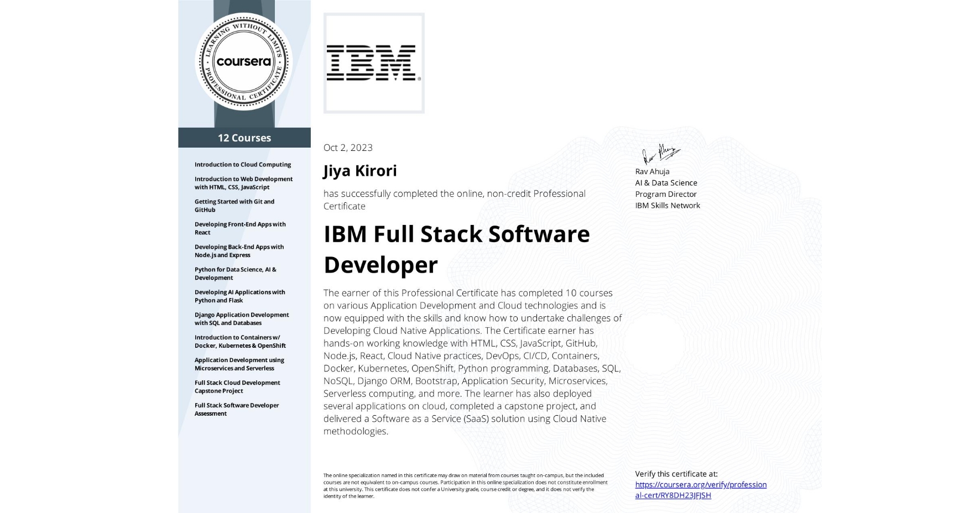Select 'Developing Back-End Apps with Node.js' entry
The width and height of the screenshot is (980, 513).
pyautogui.click(x=239, y=251)
